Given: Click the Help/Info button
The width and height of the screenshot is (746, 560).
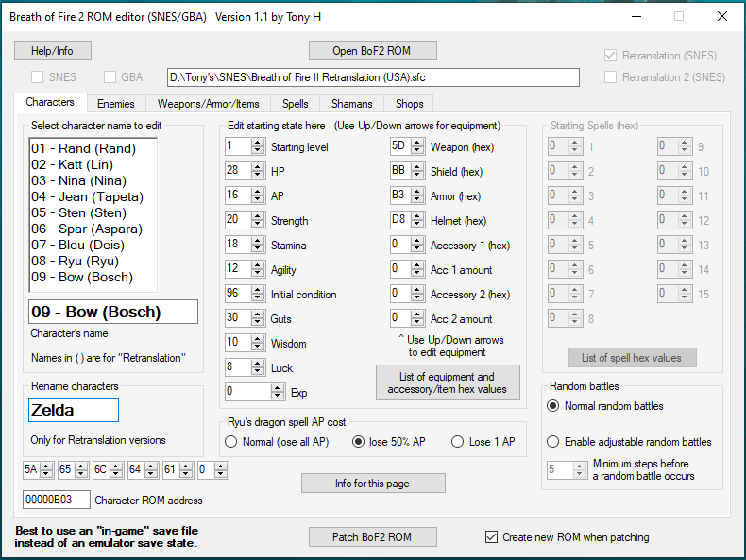Looking at the screenshot, I should tap(52, 50).
